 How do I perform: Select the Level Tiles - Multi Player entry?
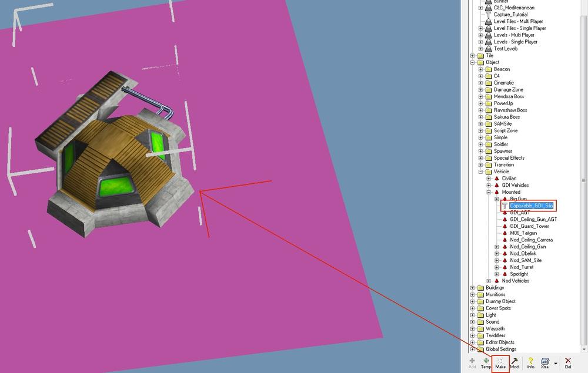(518, 21)
